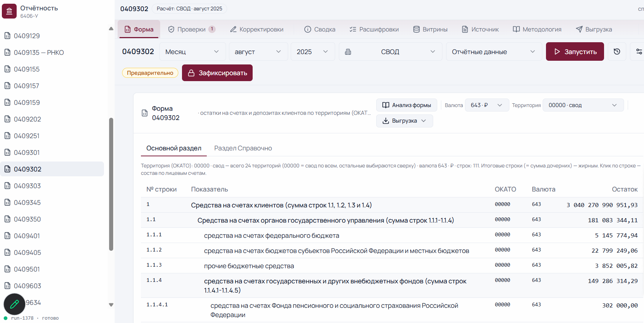
Task: Click row 1.1.3 прочие бюджетные средства
Action: (392, 266)
